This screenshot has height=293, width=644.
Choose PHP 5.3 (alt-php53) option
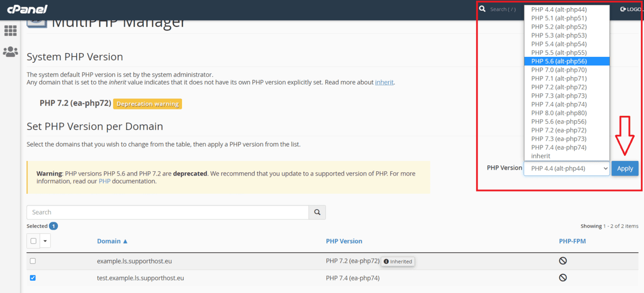pos(567,35)
